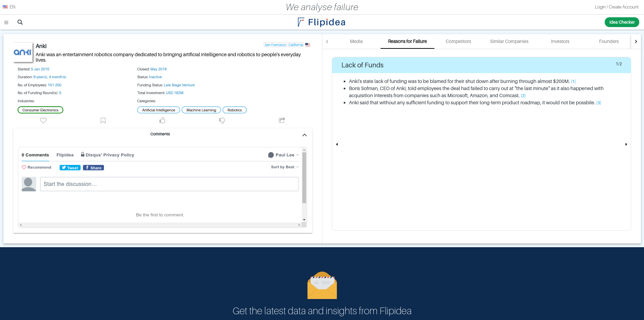Click the USD 182M total investment value

click(x=175, y=93)
